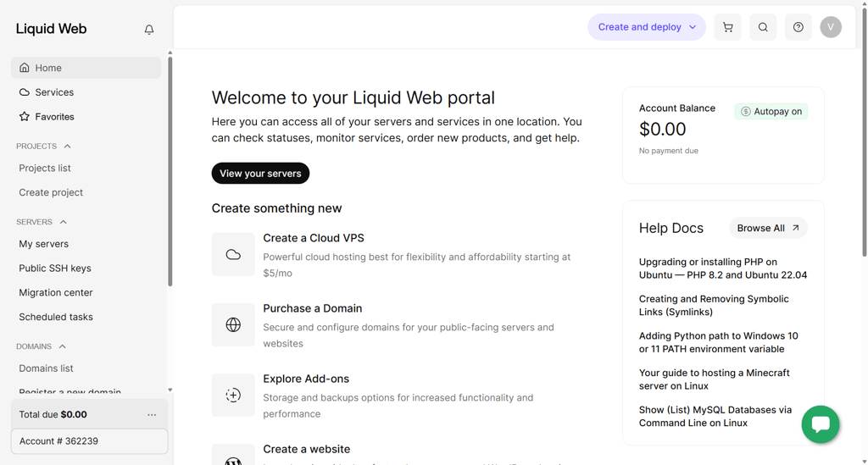Open the shopping cart
The image size is (868, 465).
coord(727,27)
